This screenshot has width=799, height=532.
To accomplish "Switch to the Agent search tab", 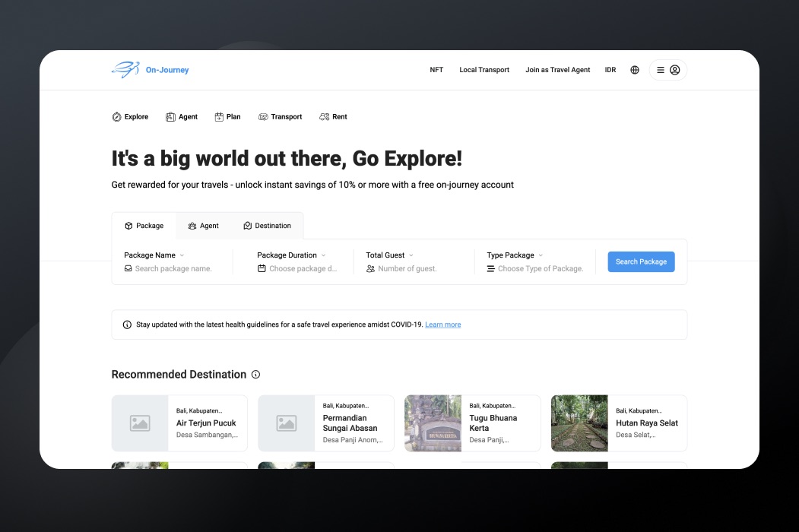I will 203,226.
